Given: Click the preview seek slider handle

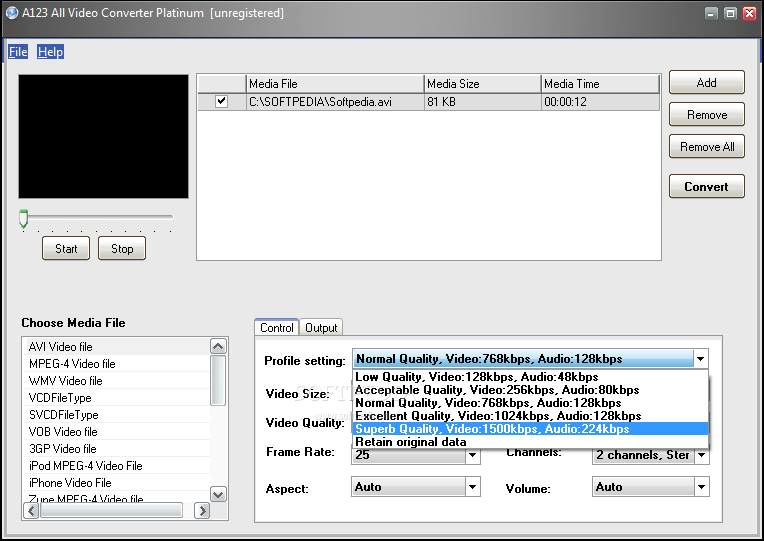Looking at the screenshot, I should point(23,218).
